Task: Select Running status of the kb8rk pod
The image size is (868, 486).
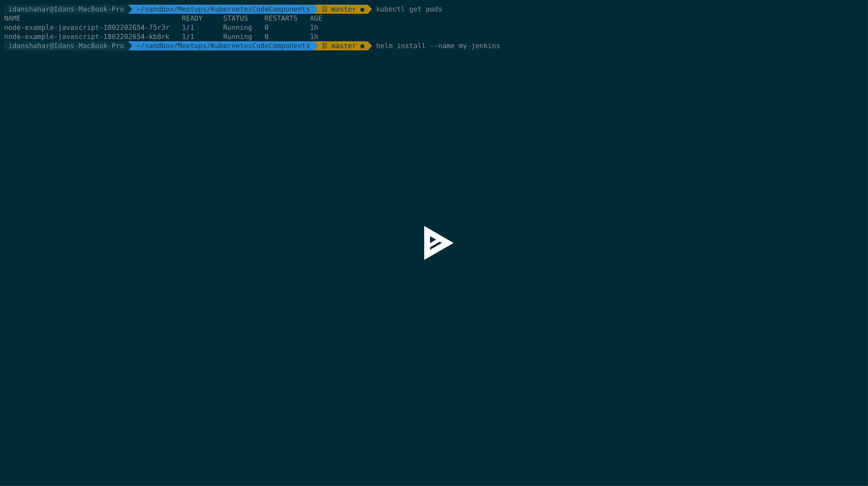Action: (237, 37)
